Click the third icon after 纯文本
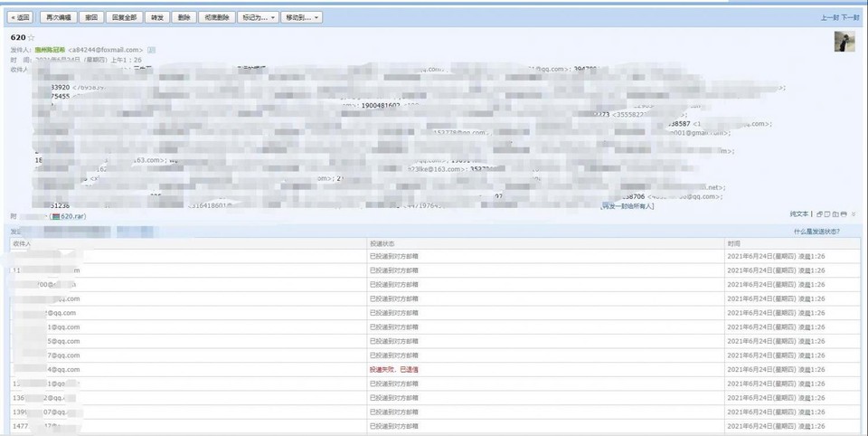Image resolution: width=868 pixels, height=436 pixels. [x=835, y=214]
